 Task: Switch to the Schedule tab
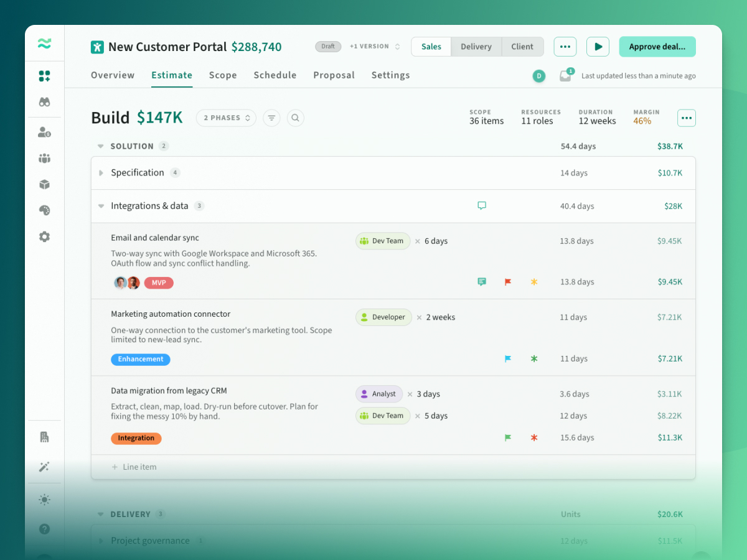coord(275,75)
